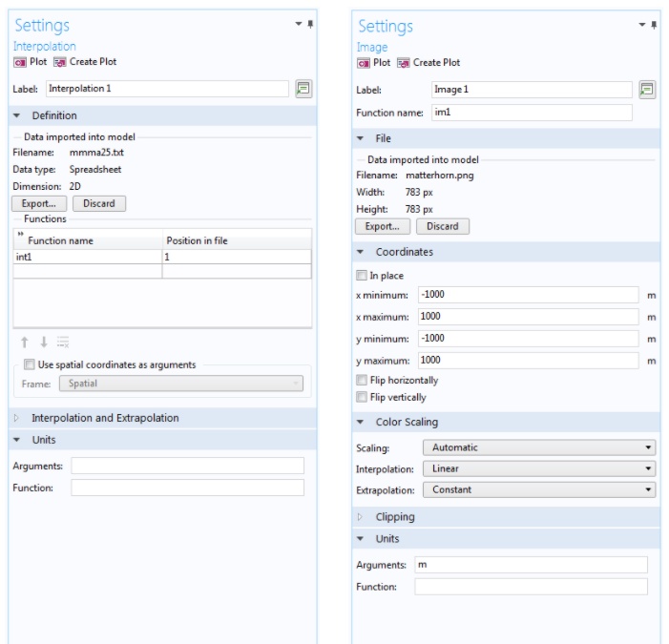The image size is (669, 644).
Task: Open comment icon next to Interpolation 1 label
Action: click(303, 89)
